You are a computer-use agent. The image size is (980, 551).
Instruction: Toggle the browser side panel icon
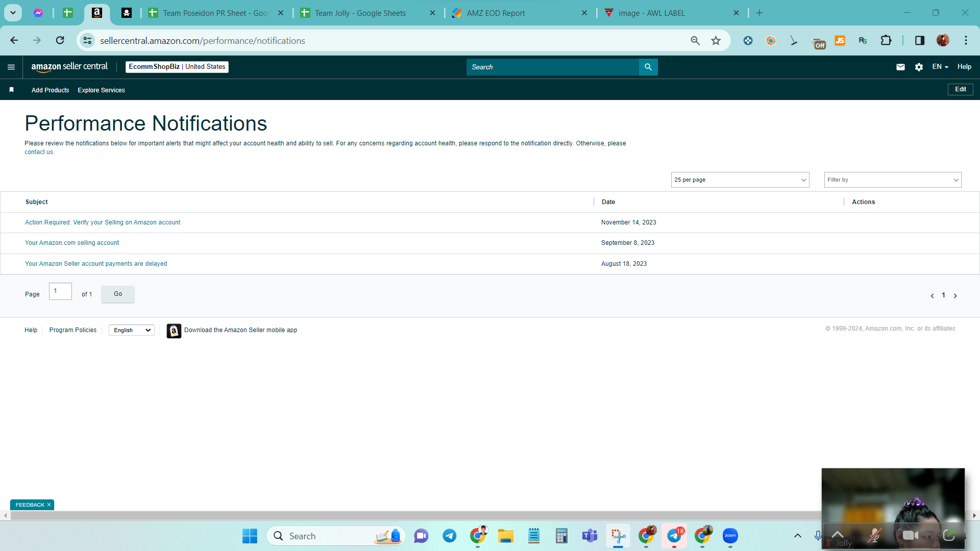coord(920,40)
